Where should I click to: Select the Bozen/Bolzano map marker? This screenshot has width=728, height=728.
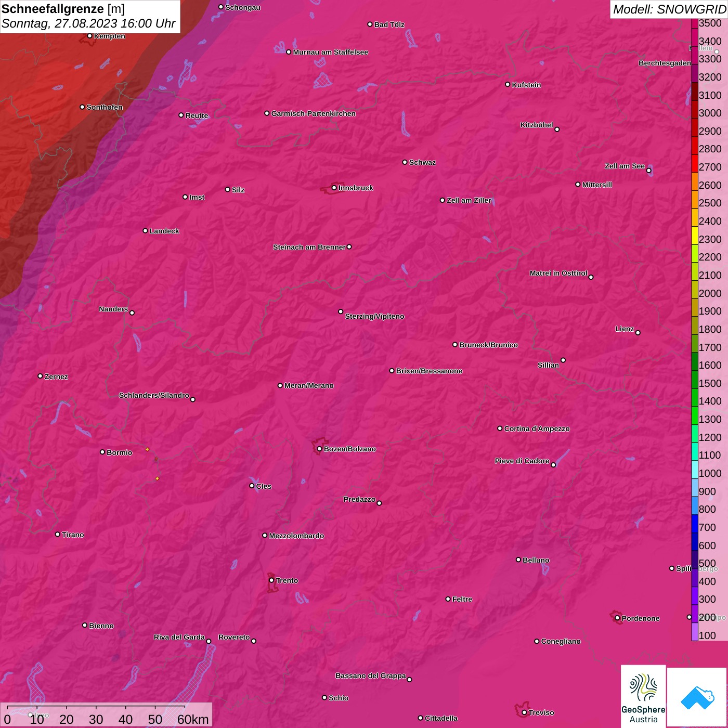319,449
